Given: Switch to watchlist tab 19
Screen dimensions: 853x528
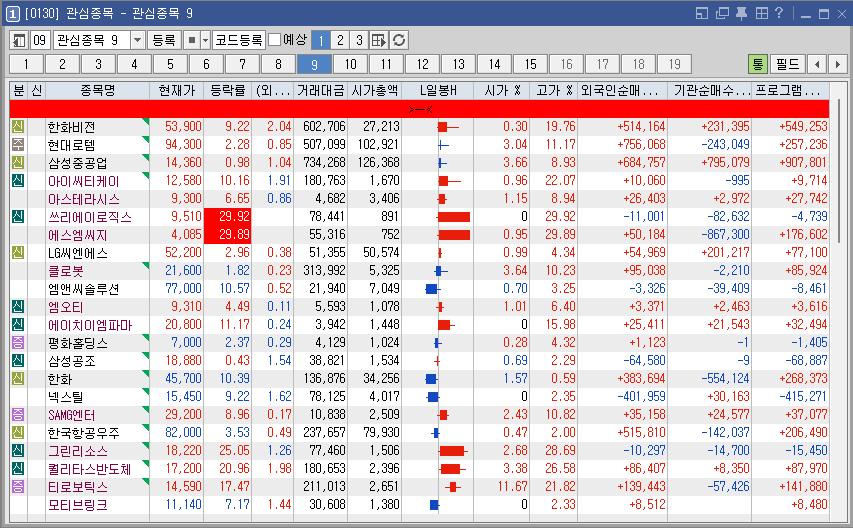Looking at the screenshot, I should coord(675,64).
